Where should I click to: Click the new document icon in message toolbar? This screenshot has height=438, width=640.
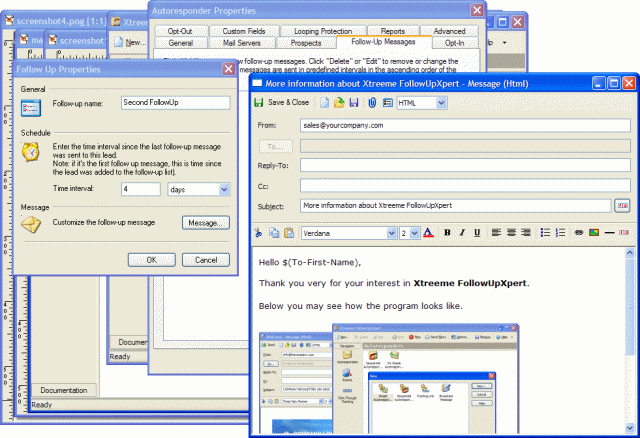(324, 102)
